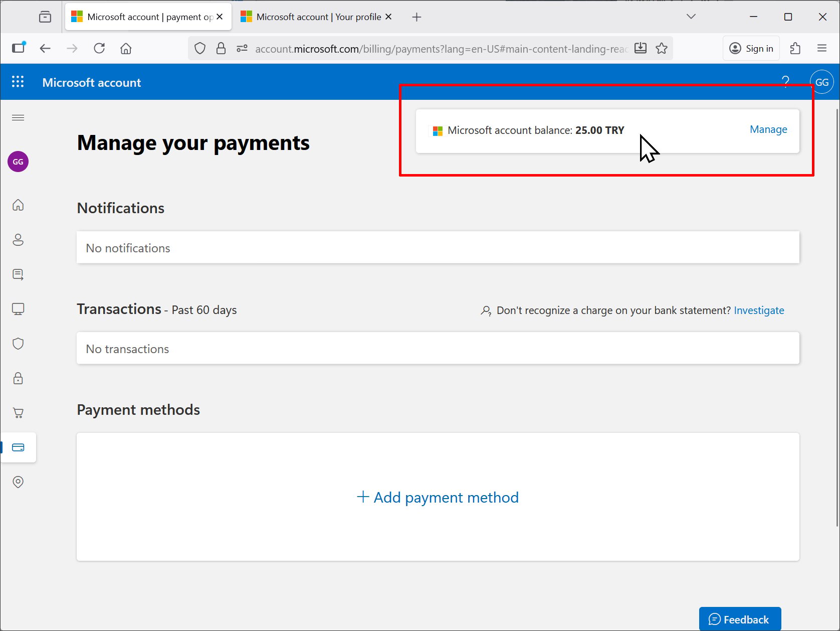This screenshot has width=840, height=631.
Task: Open the browser application menu
Action: click(822, 49)
